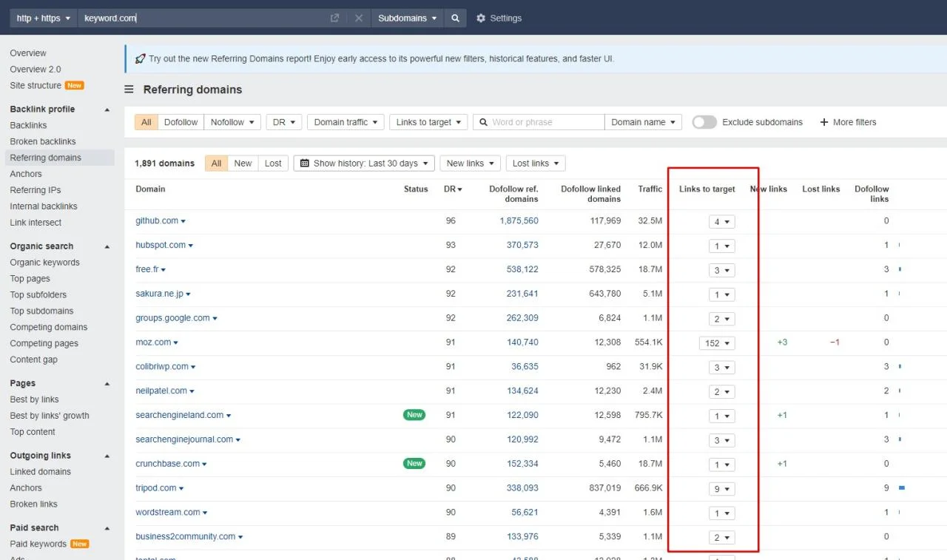This screenshot has height=560, width=947.
Task: Click the search magnifier icon next to Subdomains
Action: point(454,18)
